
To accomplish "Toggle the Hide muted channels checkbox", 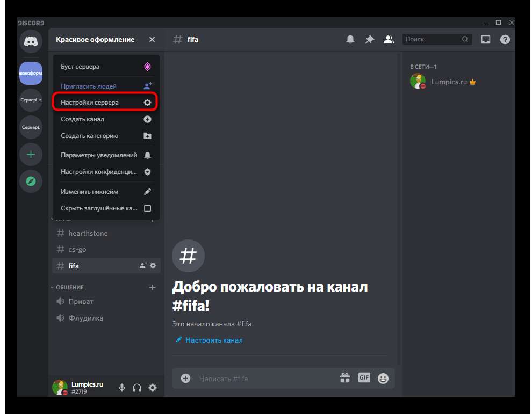I will click(x=147, y=208).
